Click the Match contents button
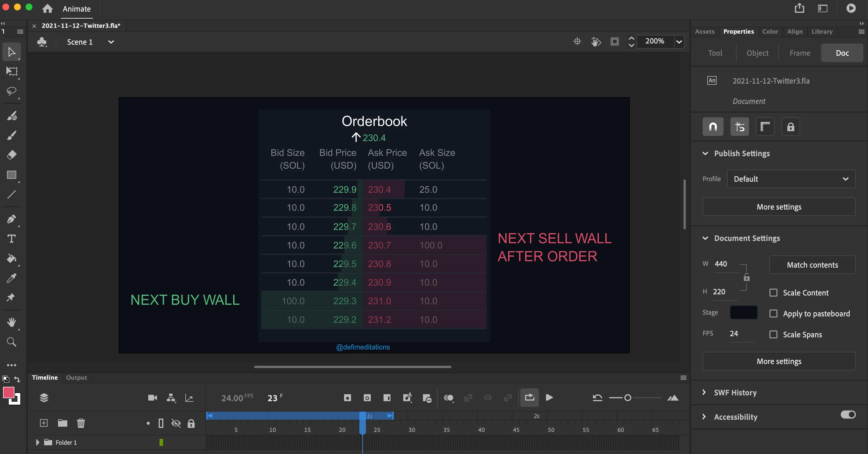This screenshot has width=868, height=454. [x=812, y=265]
